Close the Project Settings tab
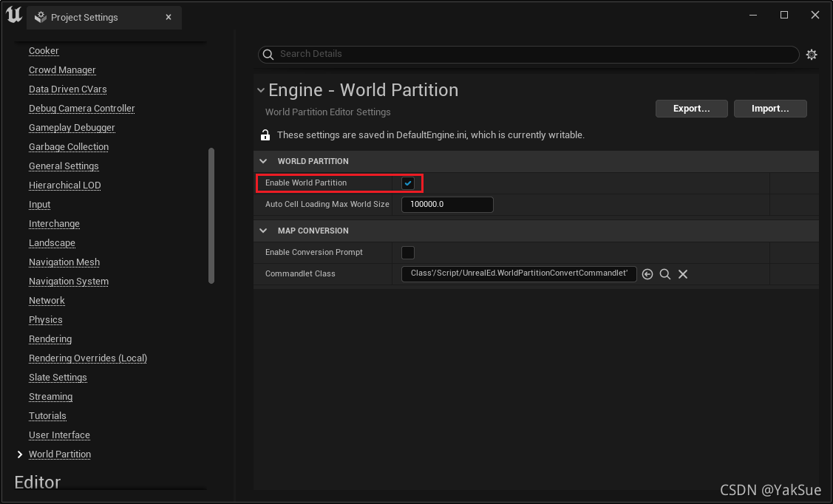This screenshot has width=833, height=504. tap(169, 17)
